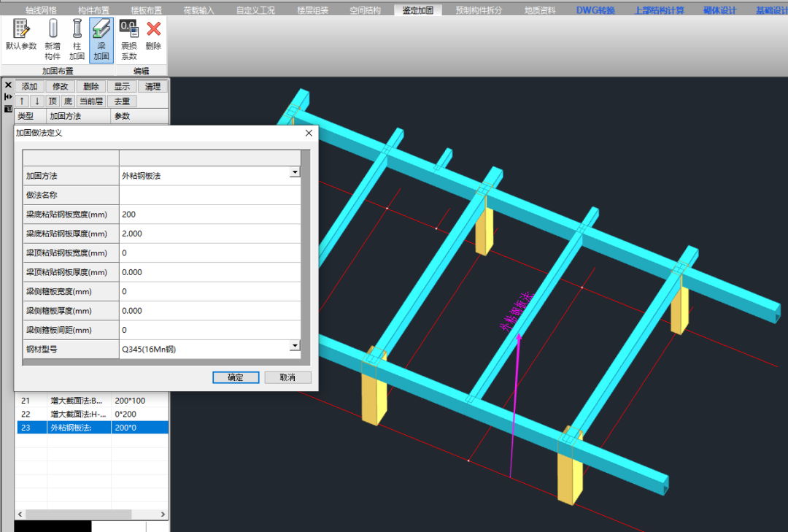Switch to 荷载输入 tab
The image size is (788, 532).
[x=198, y=10]
